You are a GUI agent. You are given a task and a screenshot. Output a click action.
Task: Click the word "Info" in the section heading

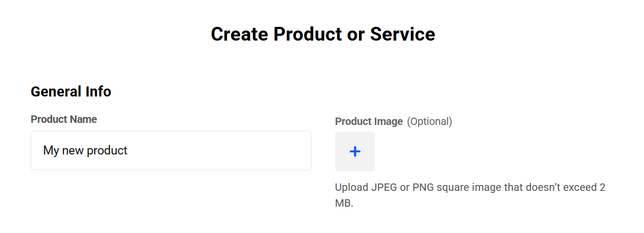click(100, 92)
